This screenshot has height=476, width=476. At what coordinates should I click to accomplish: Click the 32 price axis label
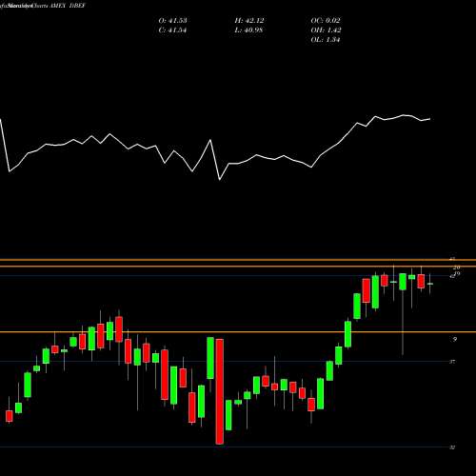click(x=452, y=447)
